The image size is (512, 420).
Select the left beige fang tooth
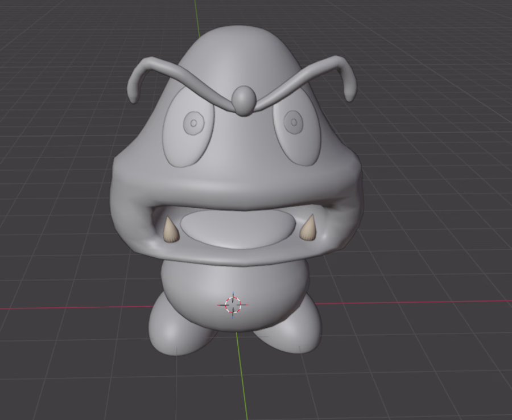[171, 230]
